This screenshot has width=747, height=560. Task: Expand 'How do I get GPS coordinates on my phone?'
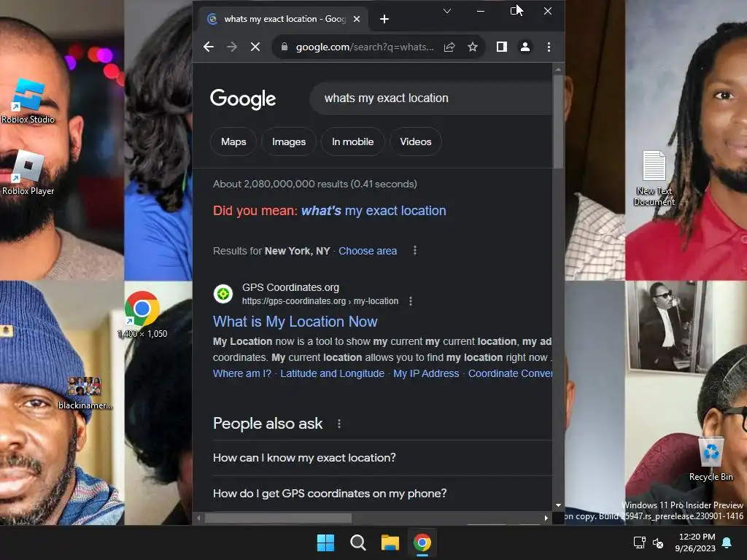coord(382,494)
